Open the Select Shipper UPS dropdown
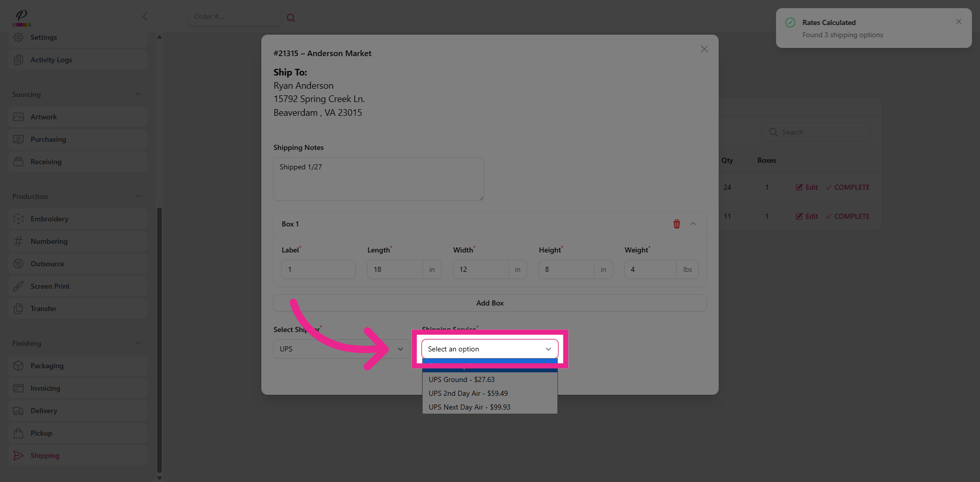Screen dimensions: 980x482 click(341, 349)
